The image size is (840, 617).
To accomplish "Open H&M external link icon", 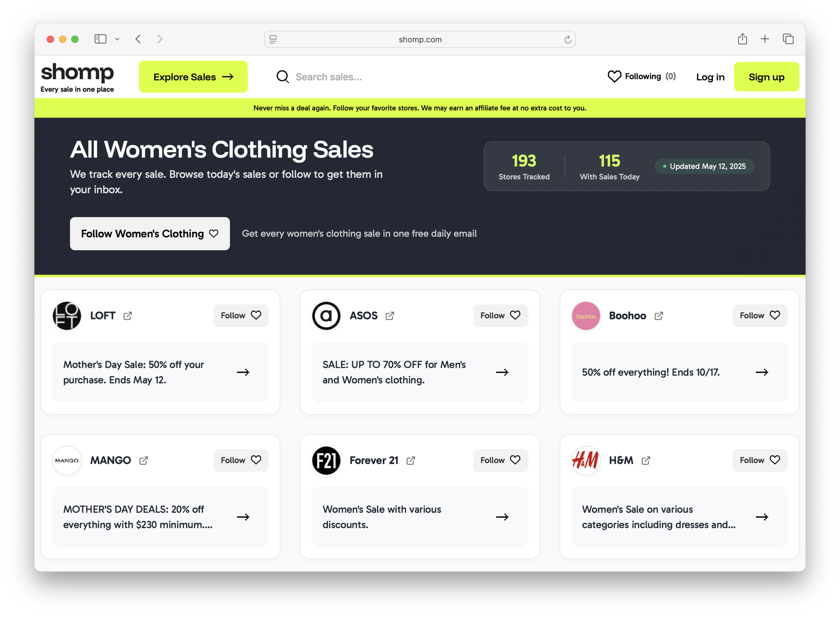I will point(646,461).
